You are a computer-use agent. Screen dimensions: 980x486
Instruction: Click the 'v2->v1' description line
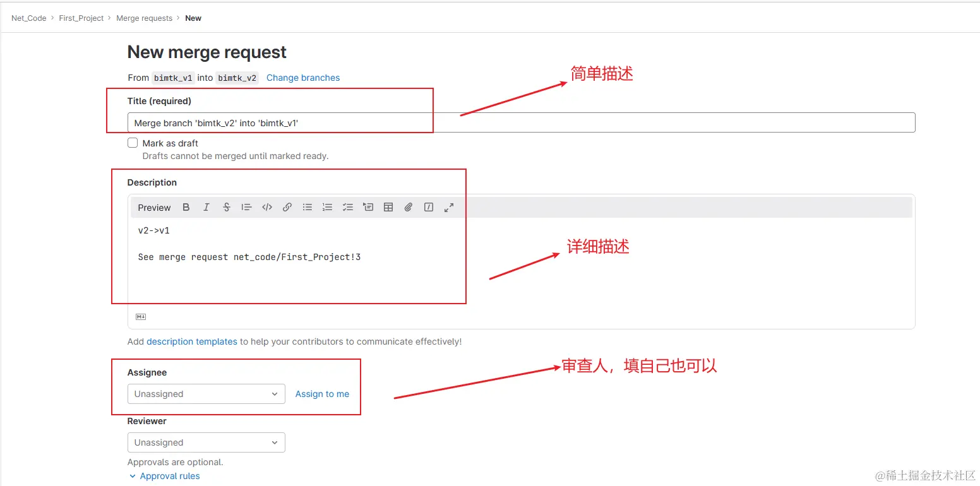coord(153,230)
